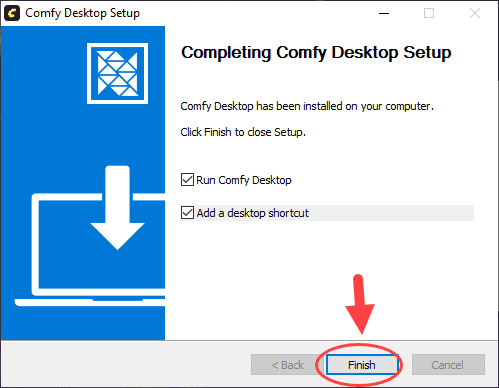The image size is (499, 388).
Task: Click the greyed-out Back button
Action: (x=287, y=365)
